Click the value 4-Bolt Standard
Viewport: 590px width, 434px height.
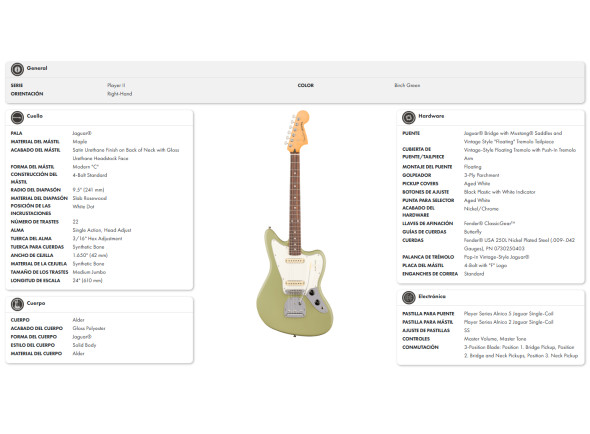point(90,175)
